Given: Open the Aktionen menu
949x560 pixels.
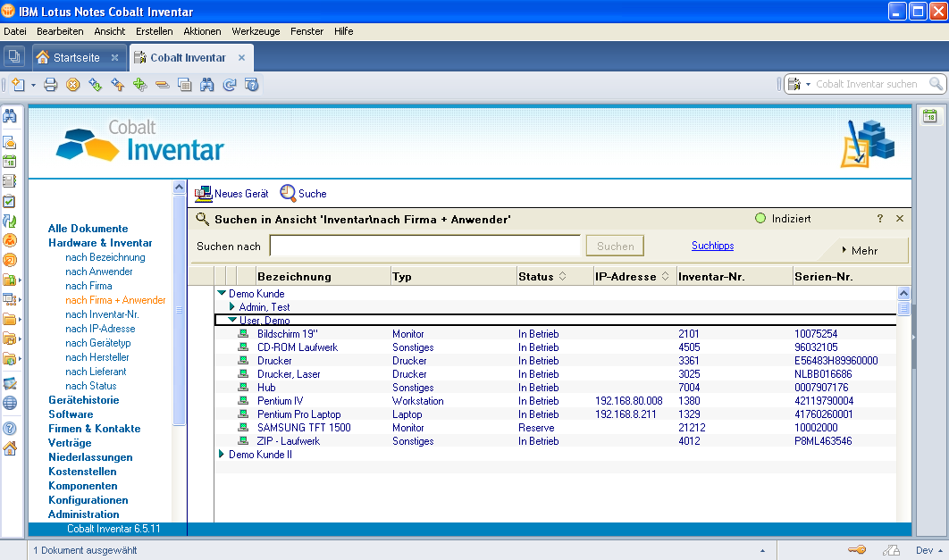Looking at the screenshot, I should point(202,31).
